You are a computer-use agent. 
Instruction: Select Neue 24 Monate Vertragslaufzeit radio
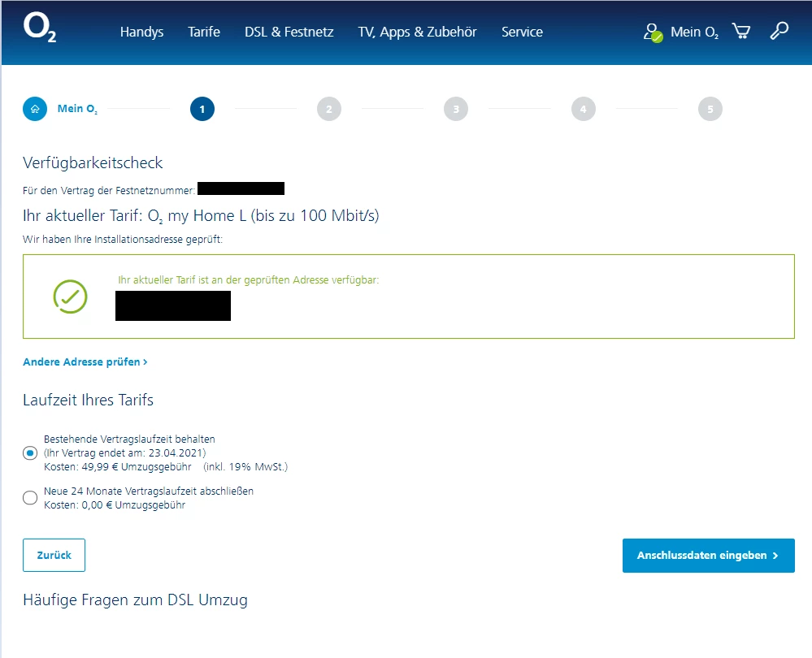(x=30, y=497)
